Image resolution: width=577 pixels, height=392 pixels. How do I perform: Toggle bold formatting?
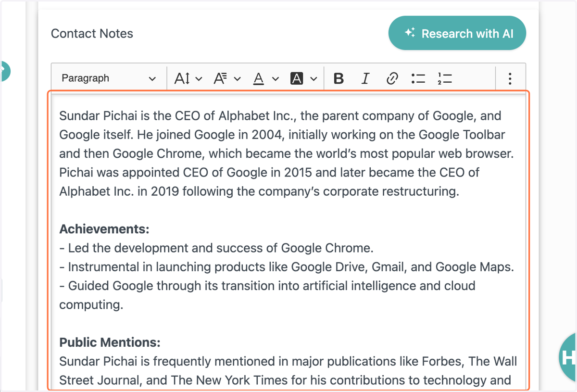tap(339, 78)
